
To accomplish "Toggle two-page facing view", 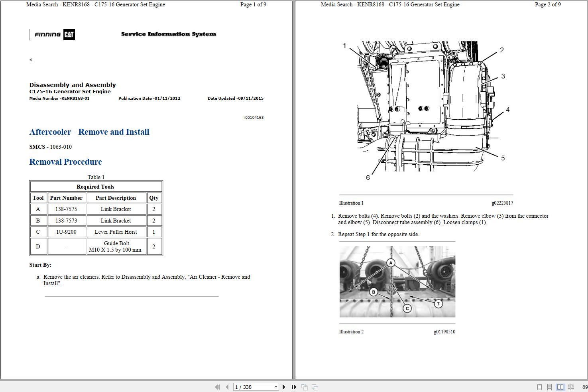I will pos(560,387).
